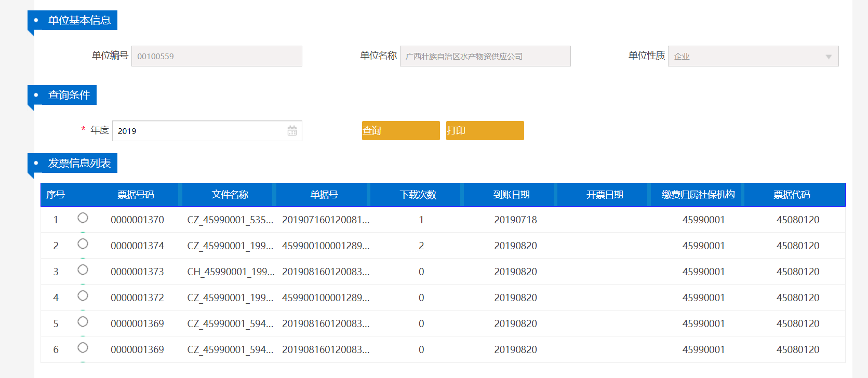Click cell 0000001370 in 票据号码 column
The image size is (868, 378).
pos(137,220)
